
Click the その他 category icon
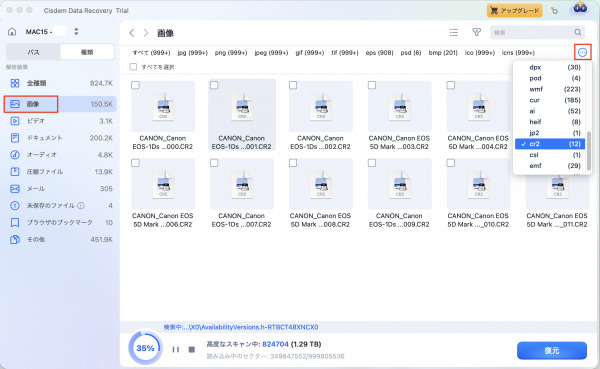[x=15, y=240]
